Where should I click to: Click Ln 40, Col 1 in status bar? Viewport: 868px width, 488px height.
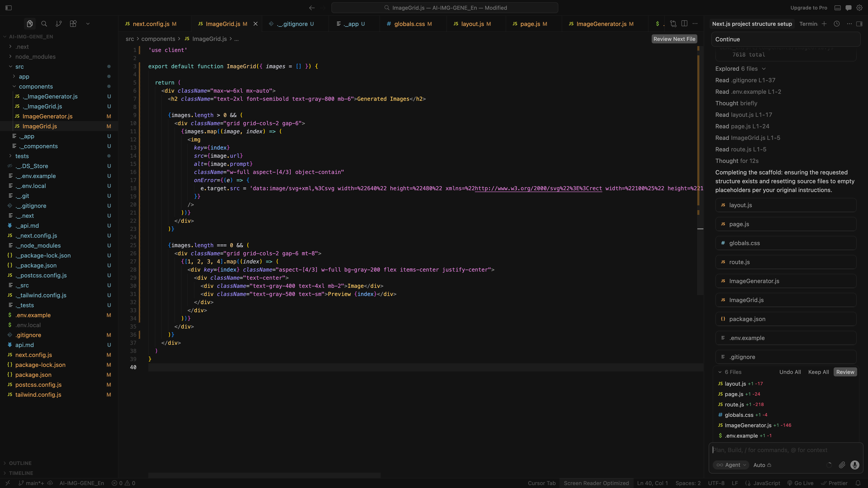tap(652, 483)
